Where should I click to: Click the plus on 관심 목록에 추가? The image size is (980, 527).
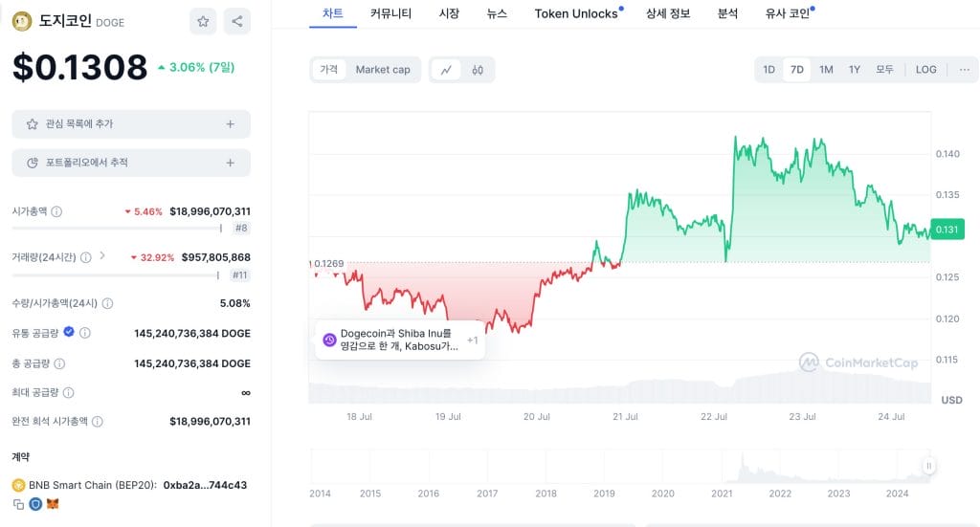coord(230,124)
